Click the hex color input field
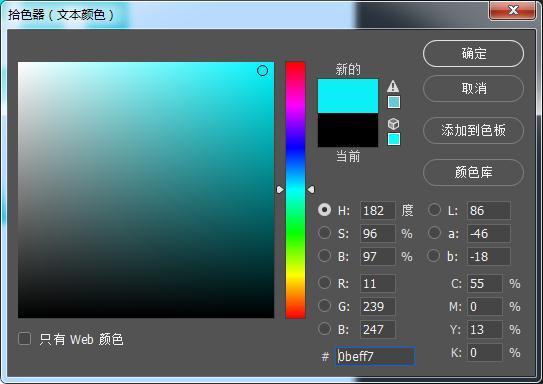543x384 pixels. tap(375, 356)
